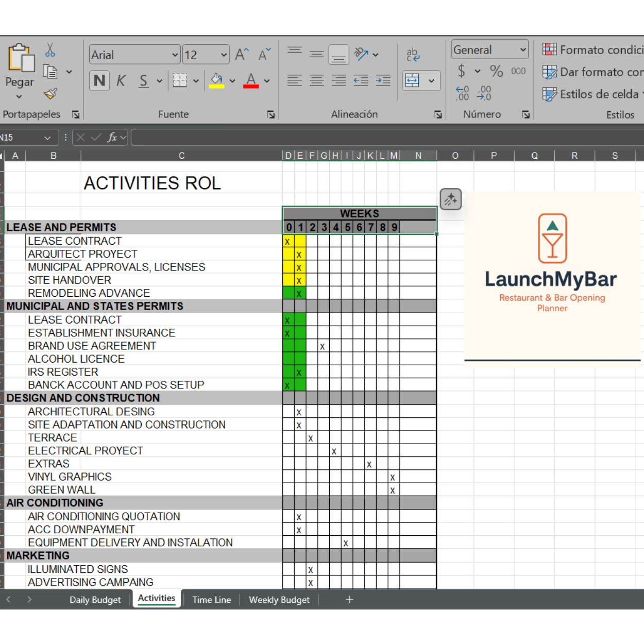Decrease decimal places icon
Screen dimensions: 644x644
coord(484,93)
